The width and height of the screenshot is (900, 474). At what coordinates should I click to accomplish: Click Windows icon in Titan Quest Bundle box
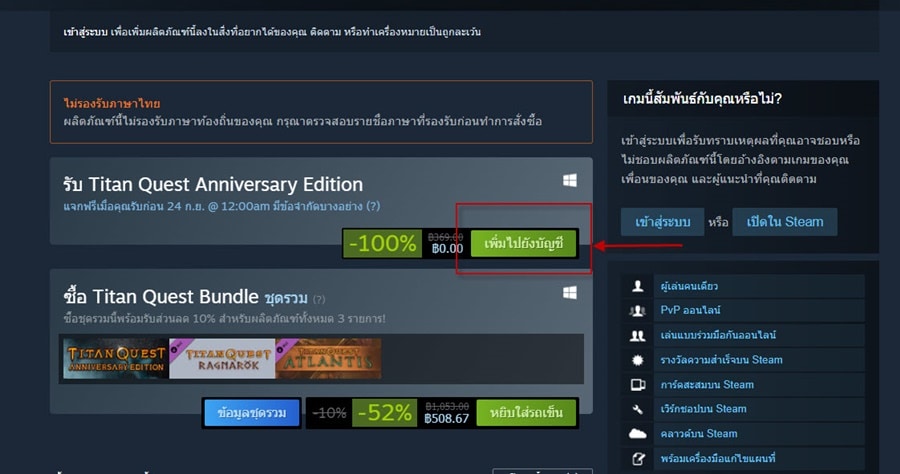[x=569, y=293]
